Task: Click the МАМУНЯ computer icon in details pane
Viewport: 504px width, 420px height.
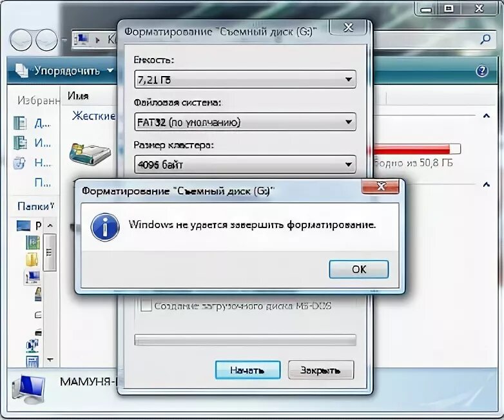Action: click(x=28, y=389)
